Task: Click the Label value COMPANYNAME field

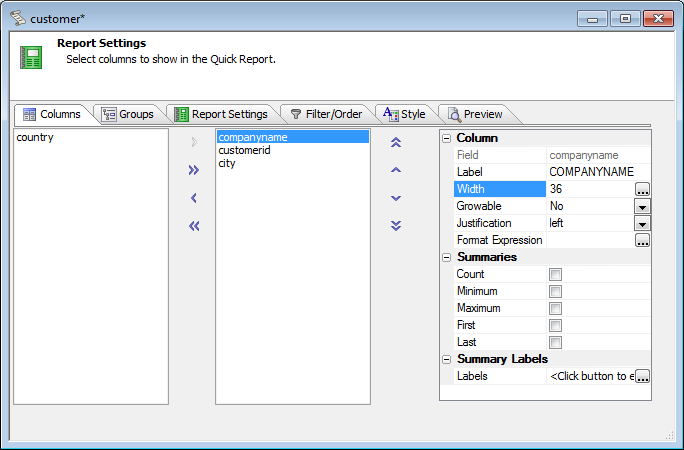Action: click(598, 172)
